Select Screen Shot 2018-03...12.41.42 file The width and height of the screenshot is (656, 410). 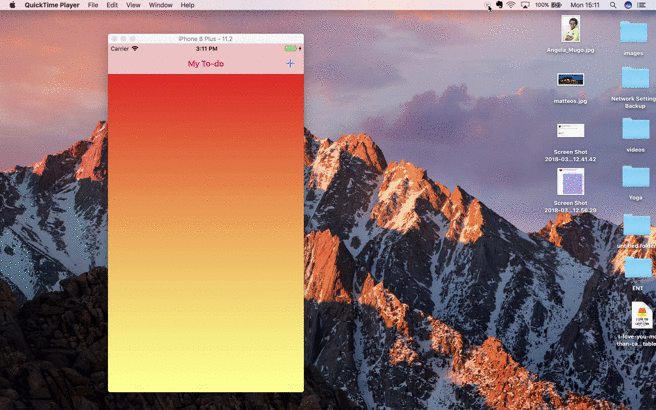570,131
